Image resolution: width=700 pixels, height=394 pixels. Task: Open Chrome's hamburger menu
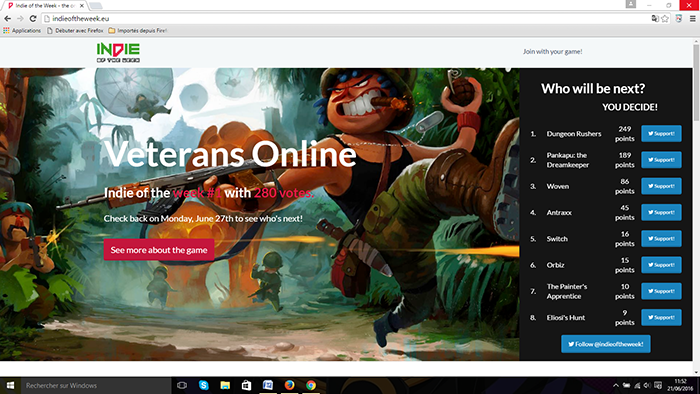point(692,18)
